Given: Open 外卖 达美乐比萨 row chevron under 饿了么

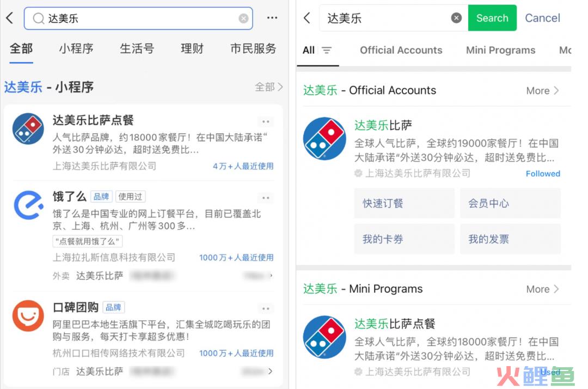Looking at the screenshot, I should [x=271, y=276].
